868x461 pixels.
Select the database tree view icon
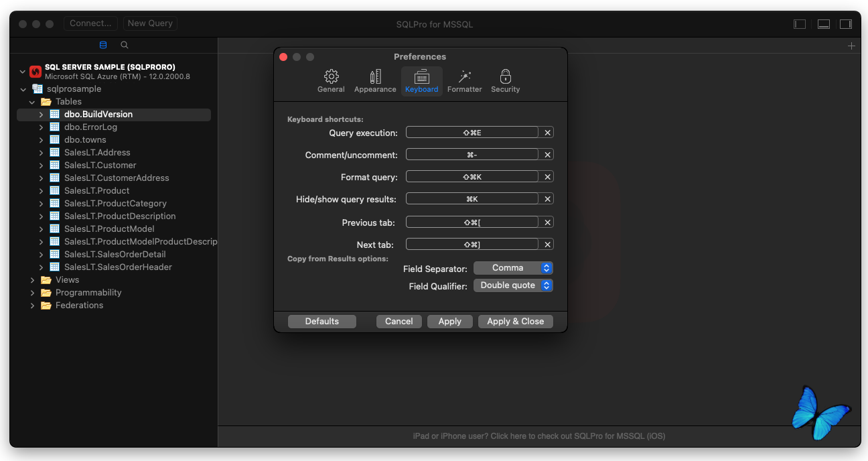click(103, 45)
